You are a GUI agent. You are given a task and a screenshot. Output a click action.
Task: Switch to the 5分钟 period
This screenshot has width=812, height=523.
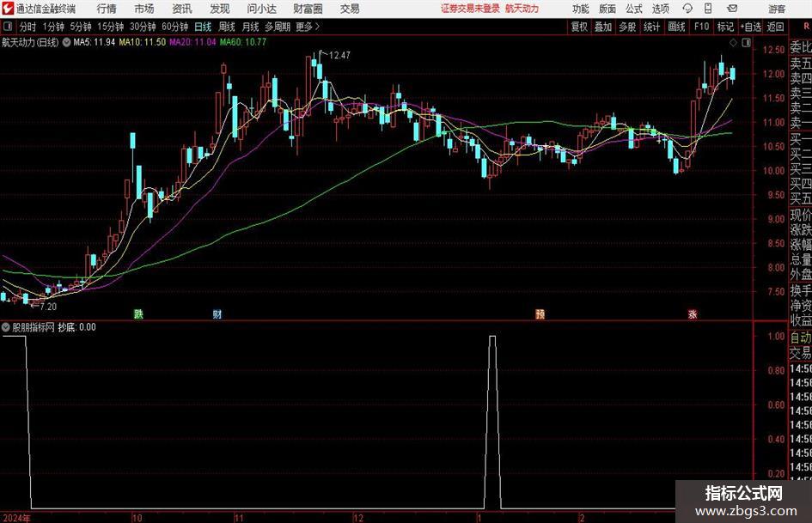coord(81,27)
